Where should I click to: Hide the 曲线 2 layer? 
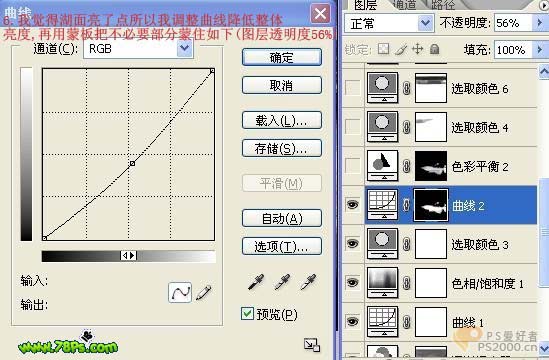(353, 204)
